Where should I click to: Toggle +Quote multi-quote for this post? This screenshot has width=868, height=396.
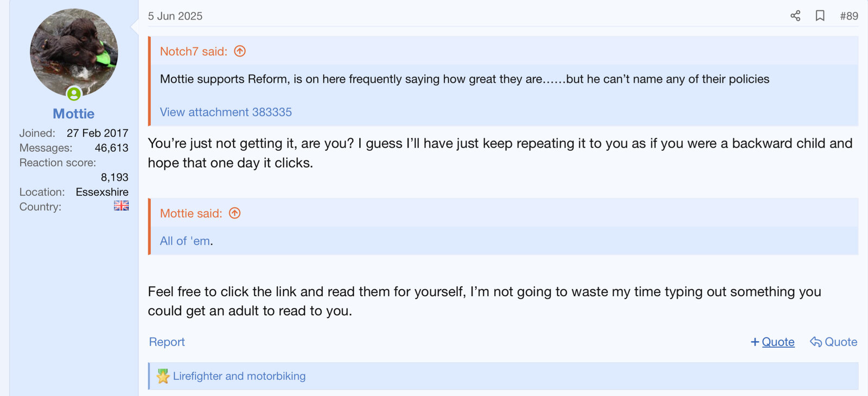773,342
